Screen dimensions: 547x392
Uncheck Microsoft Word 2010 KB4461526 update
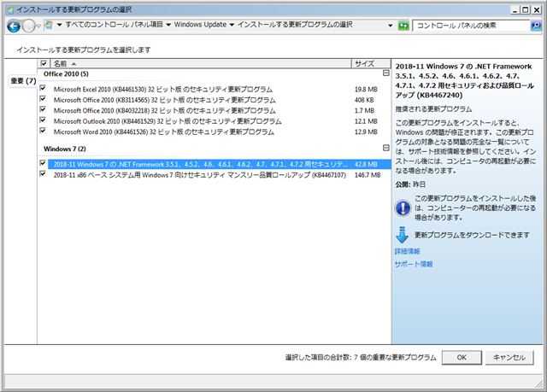tap(43, 131)
